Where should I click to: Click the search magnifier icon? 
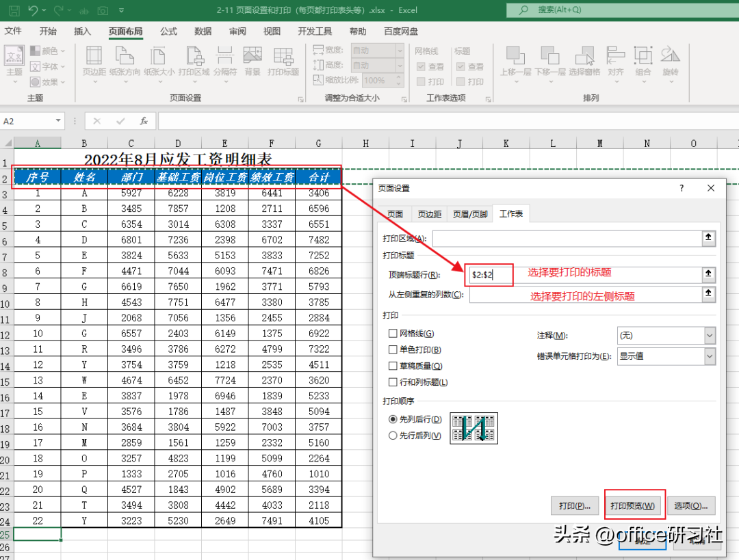(x=523, y=10)
